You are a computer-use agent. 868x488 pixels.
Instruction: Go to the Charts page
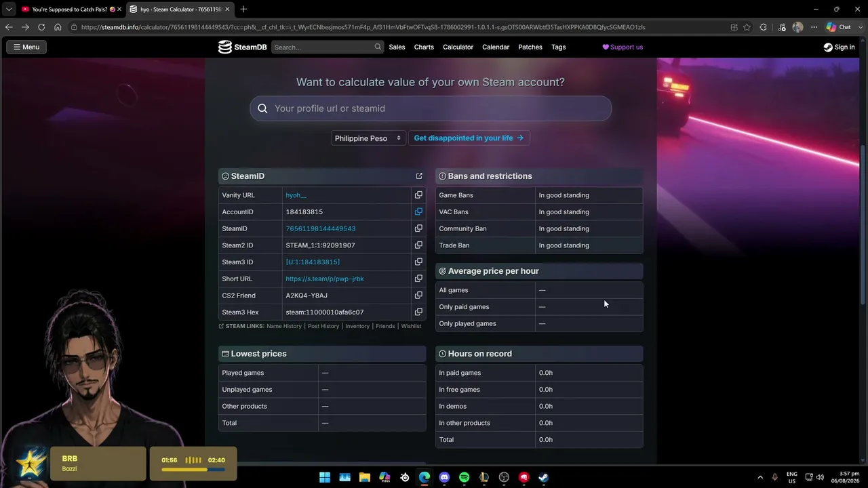pos(424,47)
